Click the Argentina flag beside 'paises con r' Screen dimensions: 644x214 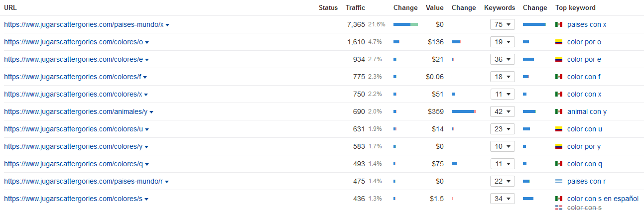(x=559, y=181)
